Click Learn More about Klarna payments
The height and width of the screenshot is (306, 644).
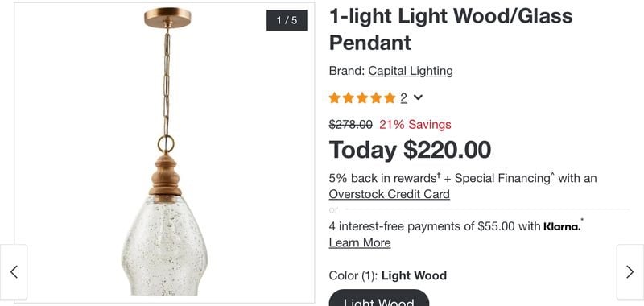(x=360, y=242)
